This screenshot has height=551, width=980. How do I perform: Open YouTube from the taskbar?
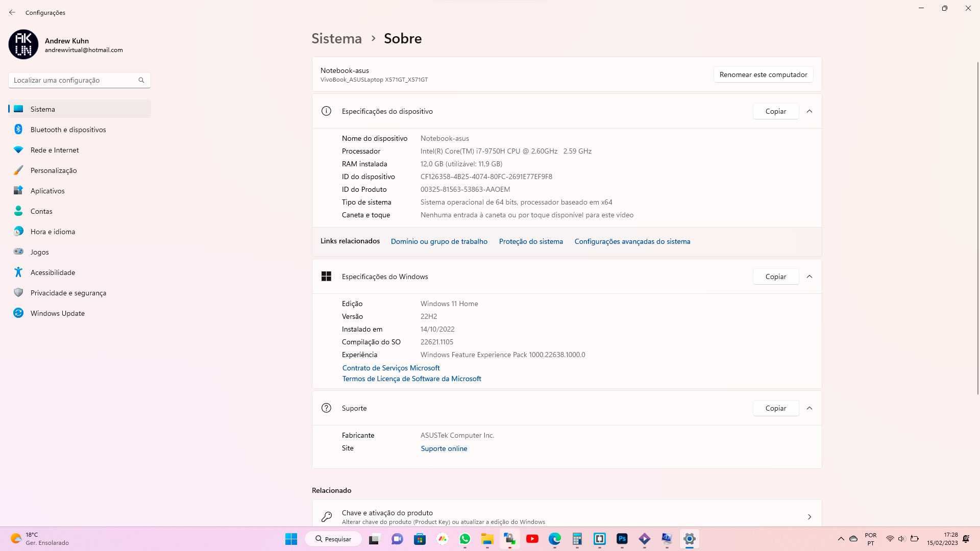(x=532, y=539)
